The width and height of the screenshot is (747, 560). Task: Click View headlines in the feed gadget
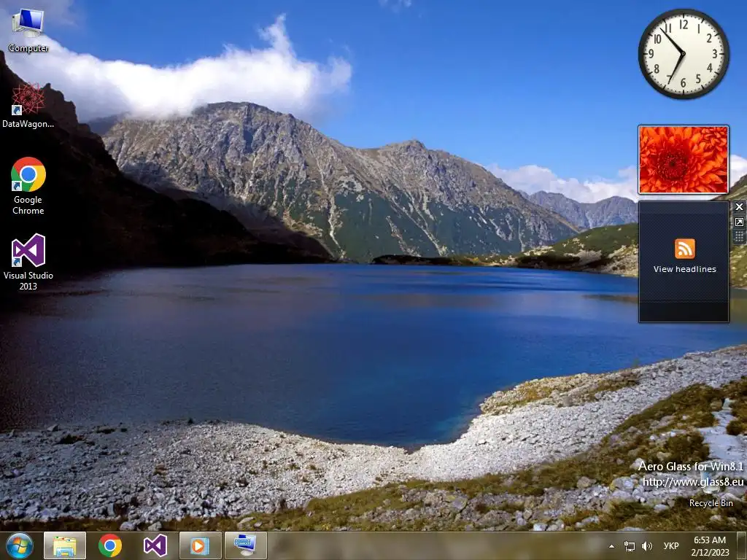684,269
